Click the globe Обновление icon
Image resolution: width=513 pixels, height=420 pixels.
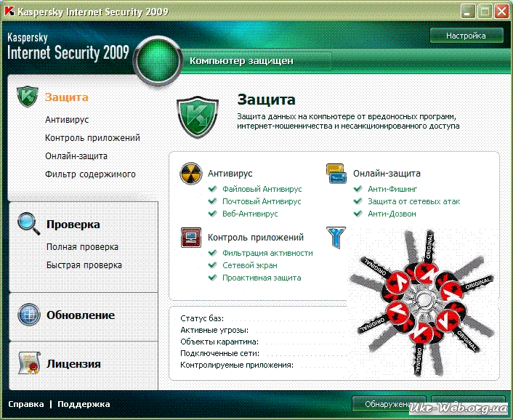pos(29,315)
